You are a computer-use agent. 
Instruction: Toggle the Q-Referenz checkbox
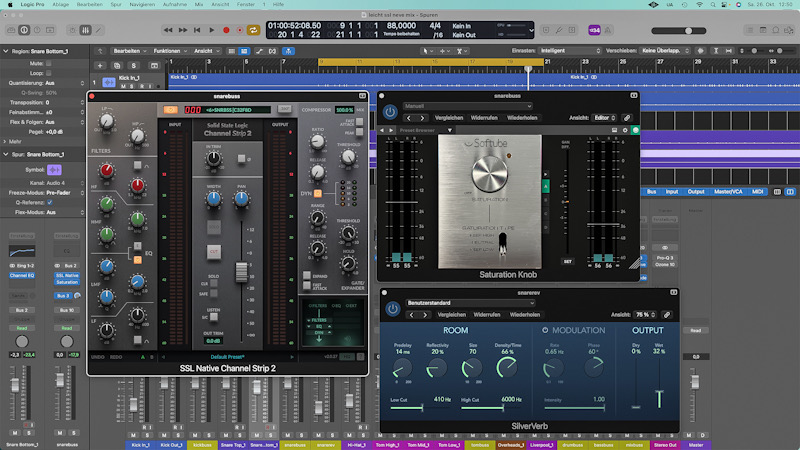(x=49, y=203)
